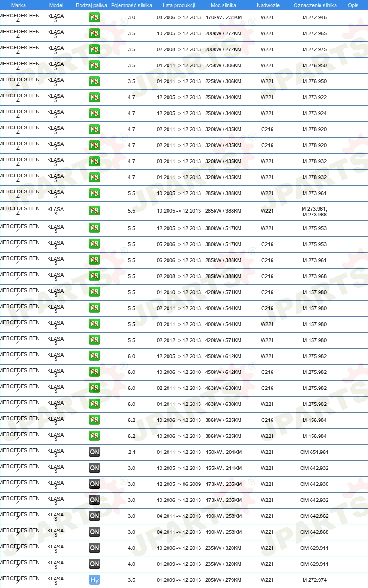
Task: Click PB fuel icon for M 272.946 row
Action: [x=94, y=18]
